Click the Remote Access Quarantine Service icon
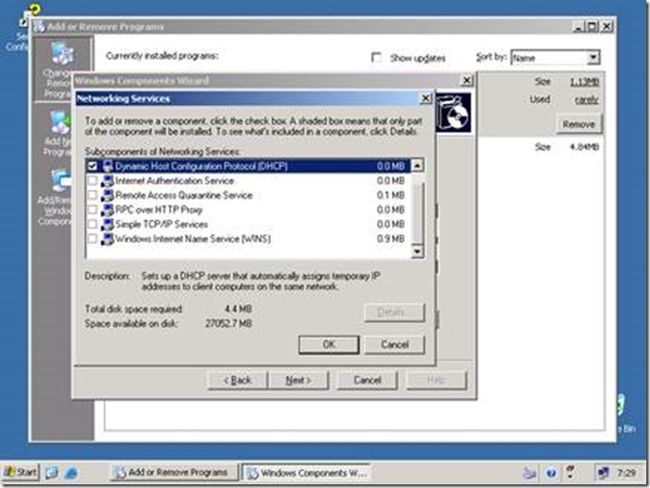Image resolution: width=650 pixels, height=488 pixels. coord(107,195)
